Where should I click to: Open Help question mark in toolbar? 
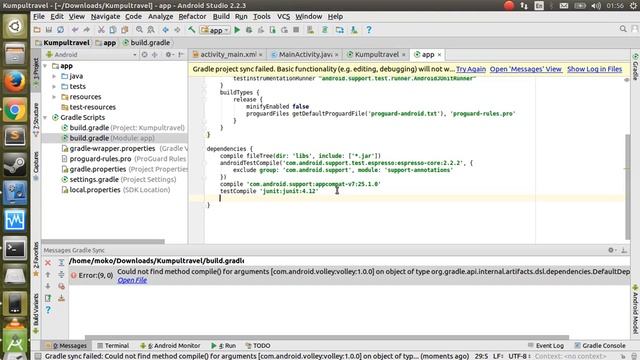coord(369,30)
